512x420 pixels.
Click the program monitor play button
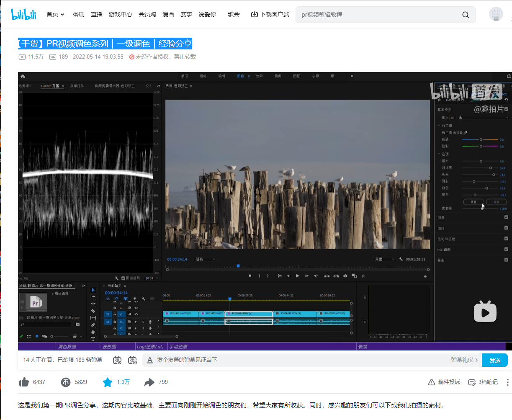(298, 276)
